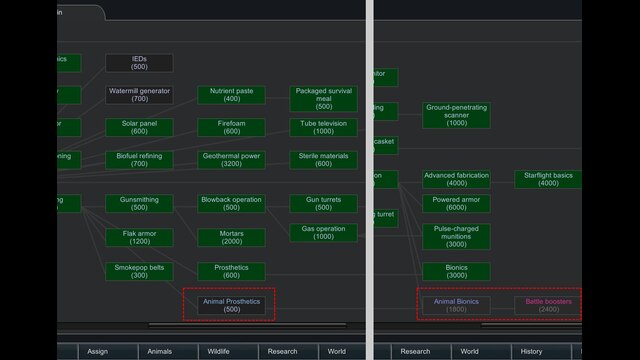
Task: Open Research tab in the right panel
Action: tap(421, 351)
